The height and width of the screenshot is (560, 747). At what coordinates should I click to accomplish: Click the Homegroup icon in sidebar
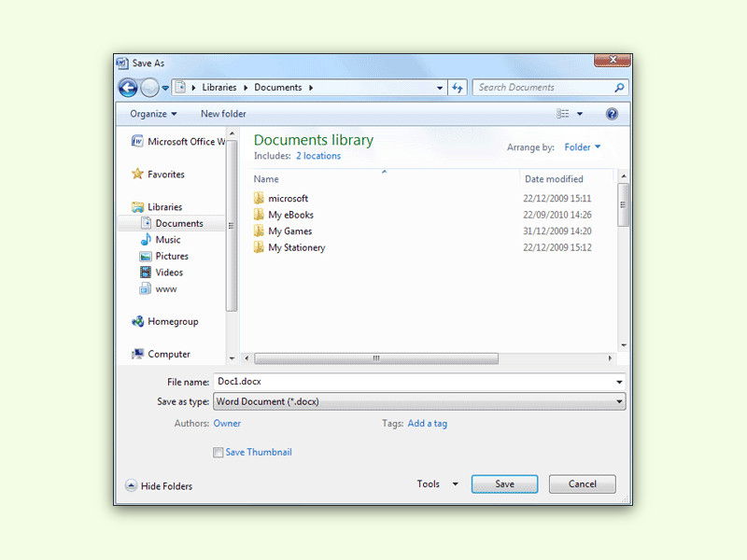(137, 321)
